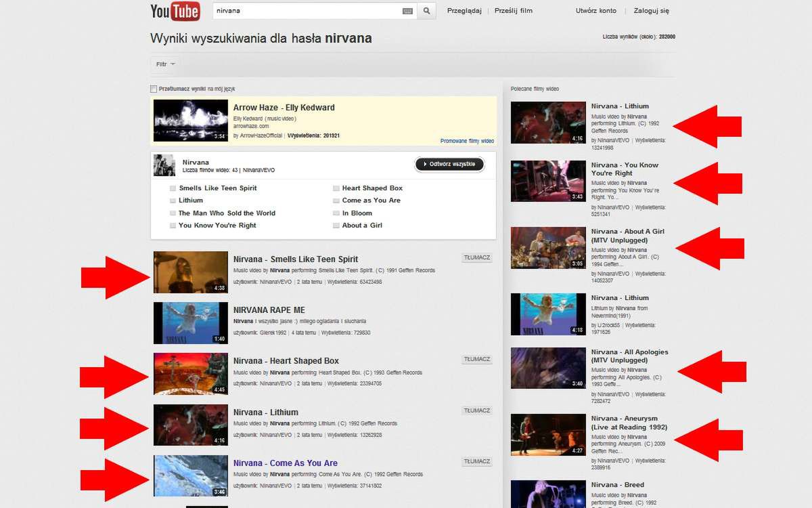812x508 pixels.
Task: Open sidebar Nirvana - You Know You're Right title
Action: [x=625, y=169]
